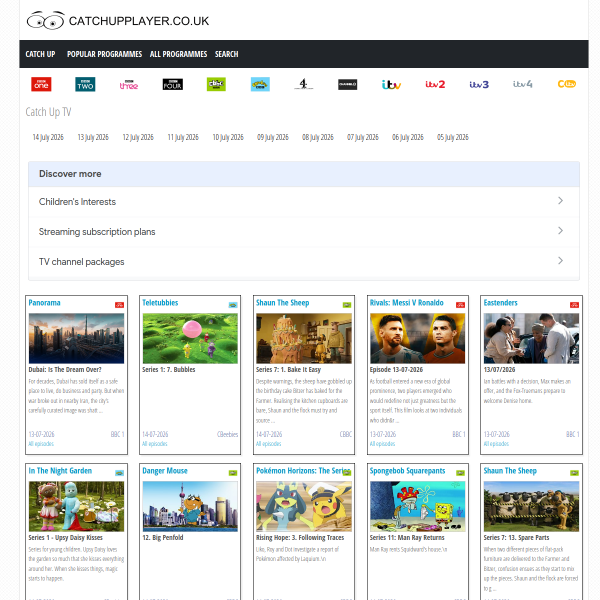The width and height of the screenshot is (600, 600).
Task: Select the CBBC channel logo
Action: pyautogui.click(x=216, y=84)
